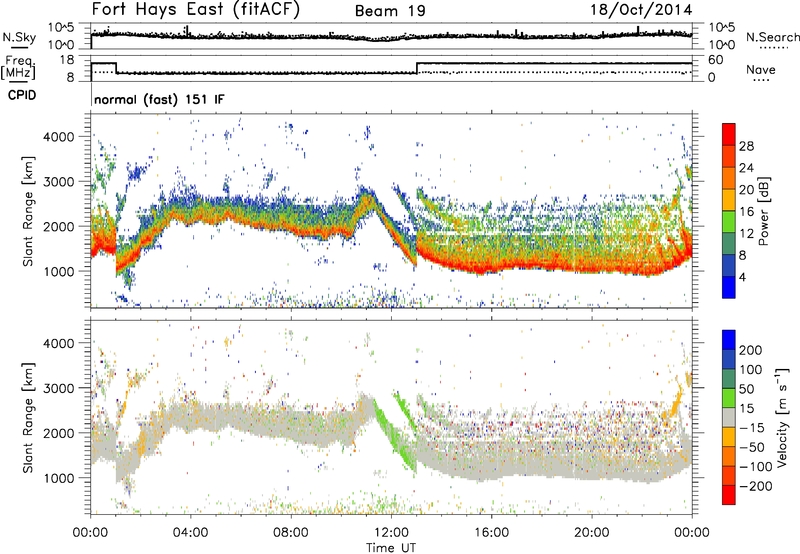
Task: Click the 'Velocity [m s-1]' colorbar label
Action: tap(782, 417)
